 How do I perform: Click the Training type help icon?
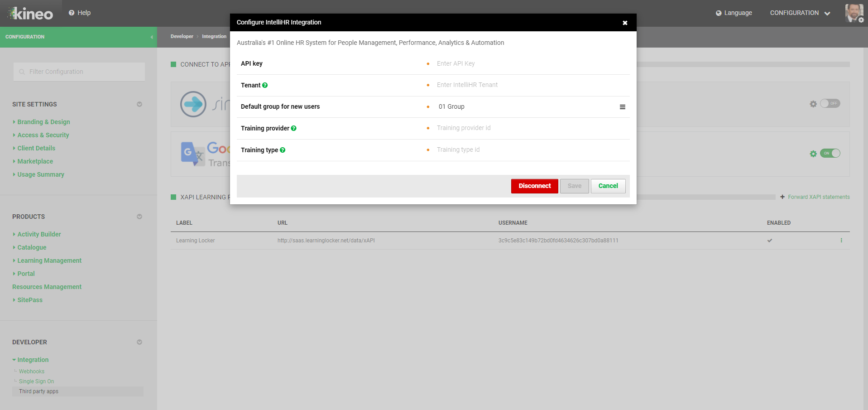pos(283,150)
